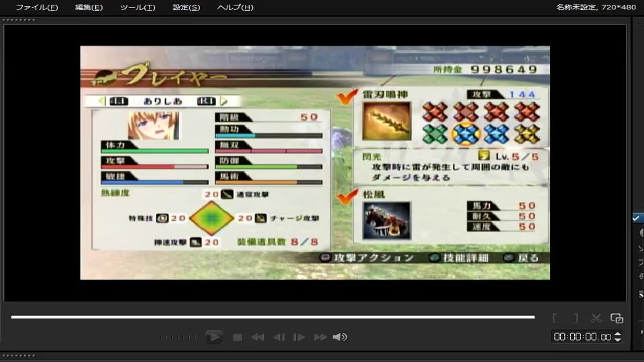The image size is (644, 362).
Task: Step forward one frame
Action: click(x=299, y=337)
